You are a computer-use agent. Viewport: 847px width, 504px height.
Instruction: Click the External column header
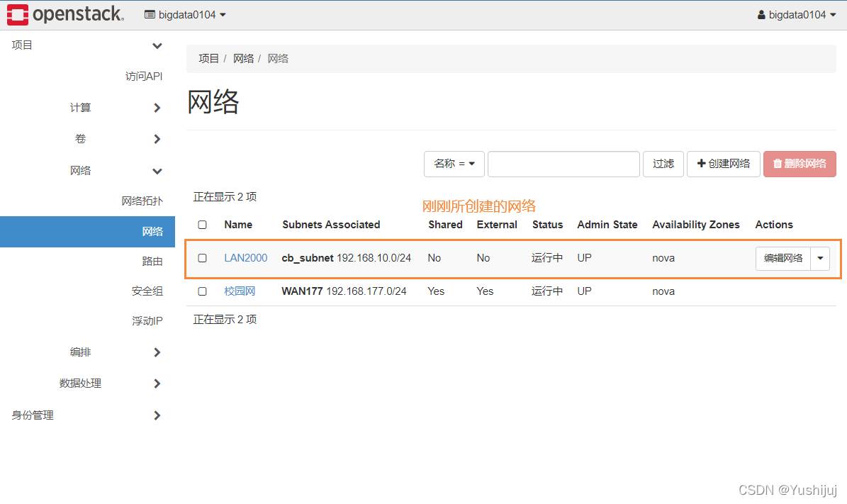pyautogui.click(x=497, y=225)
